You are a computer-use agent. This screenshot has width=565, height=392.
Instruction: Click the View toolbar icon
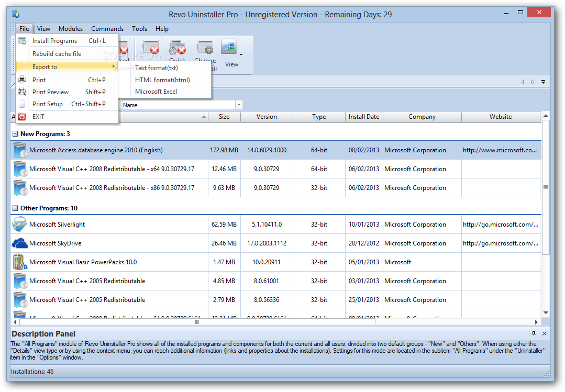pos(229,47)
